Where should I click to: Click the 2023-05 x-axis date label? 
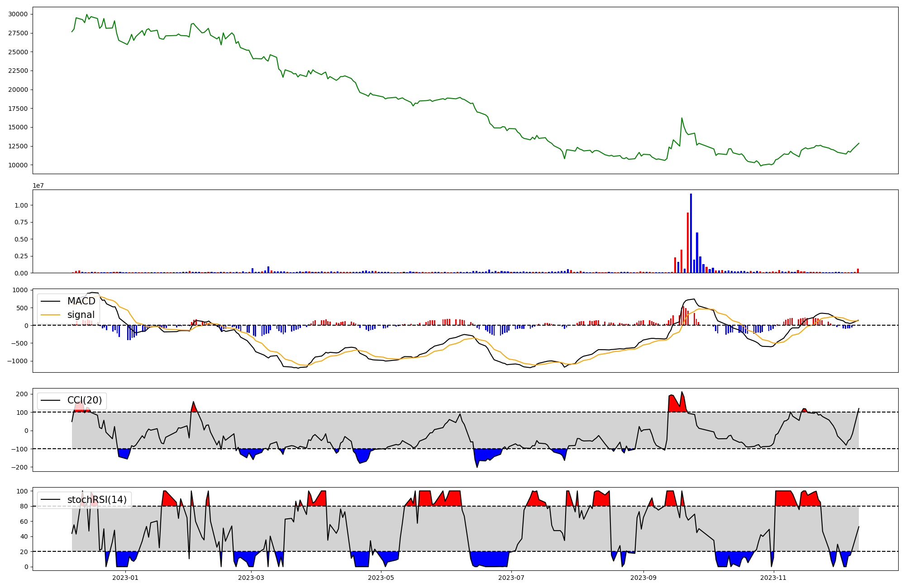381,578
